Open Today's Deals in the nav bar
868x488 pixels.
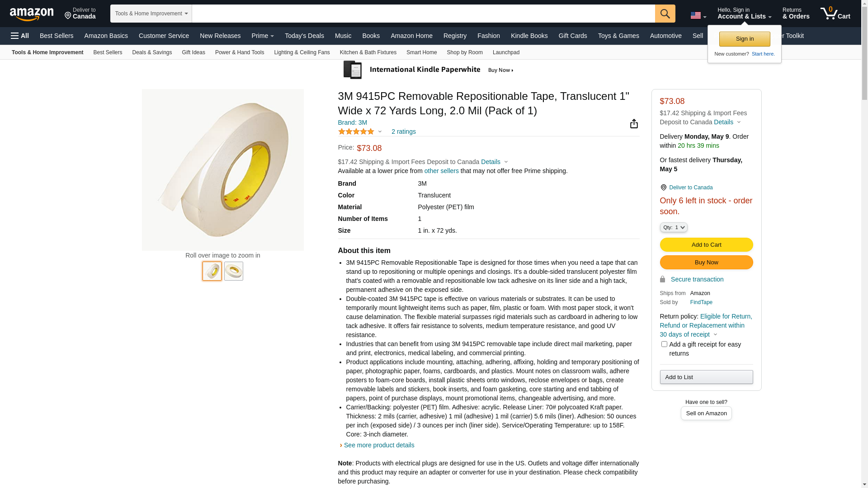tap(304, 36)
